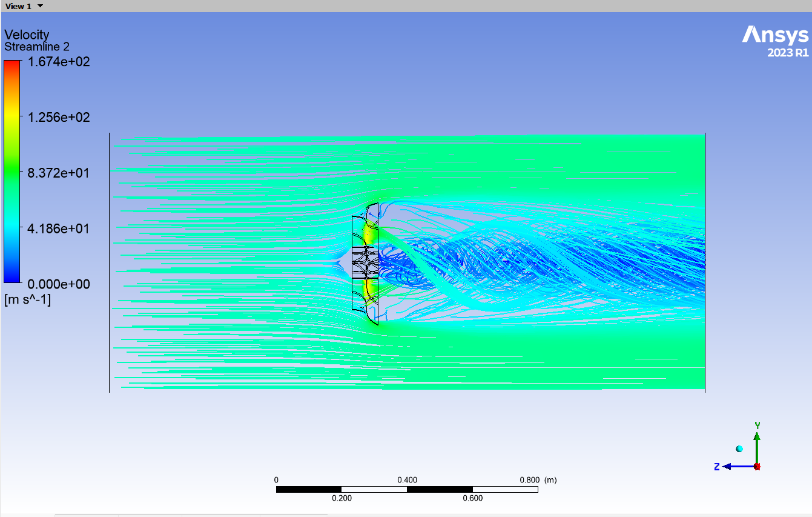The height and width of the screenshot is (517, 812).
Task: Click the blue Z letter label on triad
Action: tap(717, 466)
